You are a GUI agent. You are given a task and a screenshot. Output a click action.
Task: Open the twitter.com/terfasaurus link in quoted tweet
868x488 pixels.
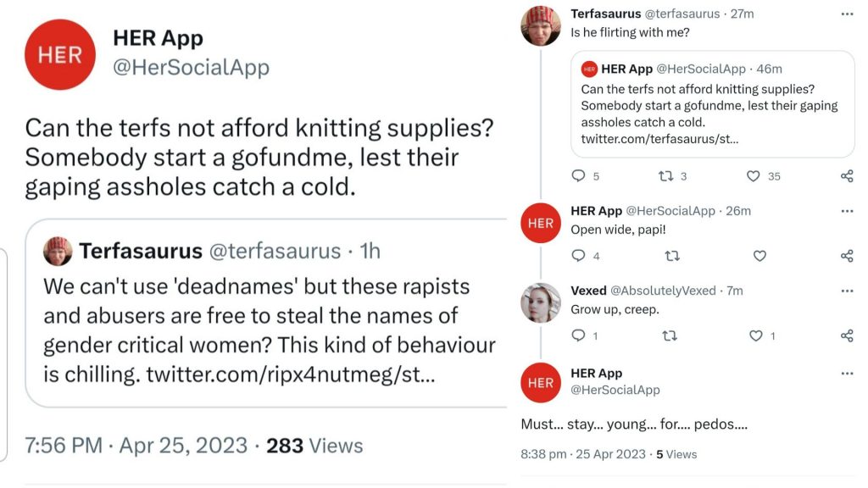659,139
